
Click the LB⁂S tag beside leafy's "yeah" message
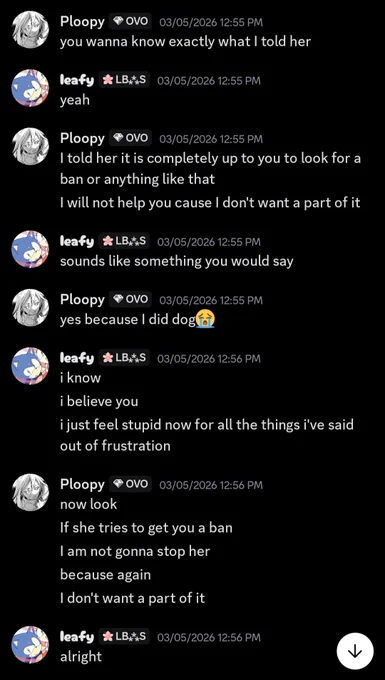point(124,80)
